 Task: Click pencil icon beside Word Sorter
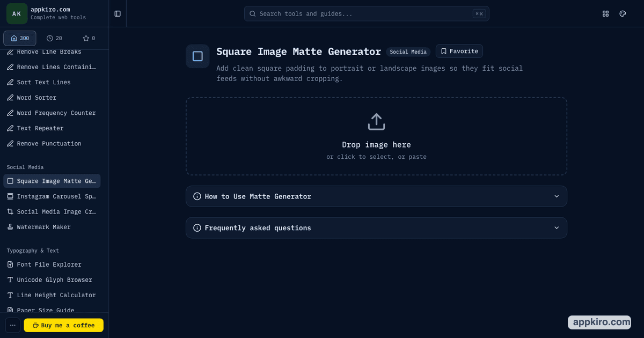pyautogui.click(x=10, y=98)
